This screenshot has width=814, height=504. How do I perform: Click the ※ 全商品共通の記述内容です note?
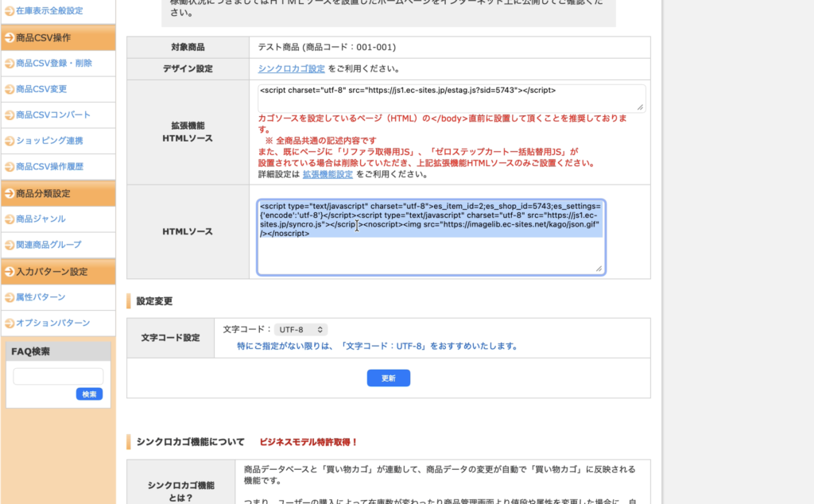(x=321, y=141)
